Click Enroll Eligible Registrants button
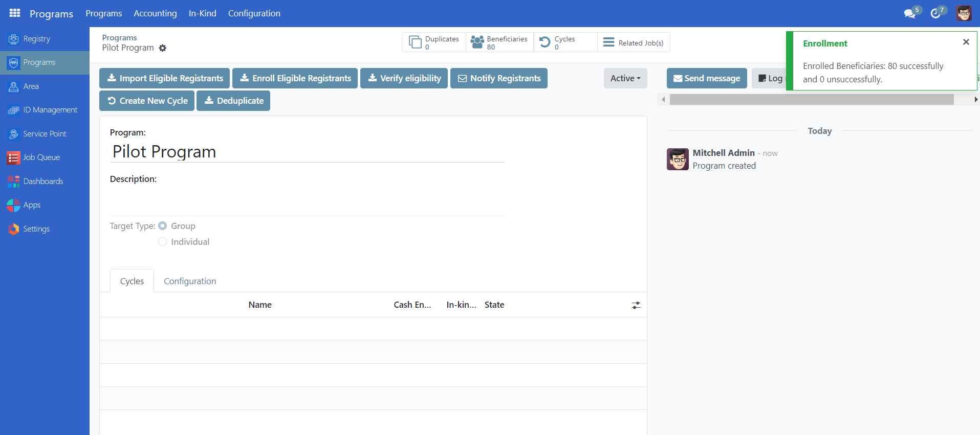Viewport: 980px width, 435px height. pyautogui.click(x=295, y=78)
